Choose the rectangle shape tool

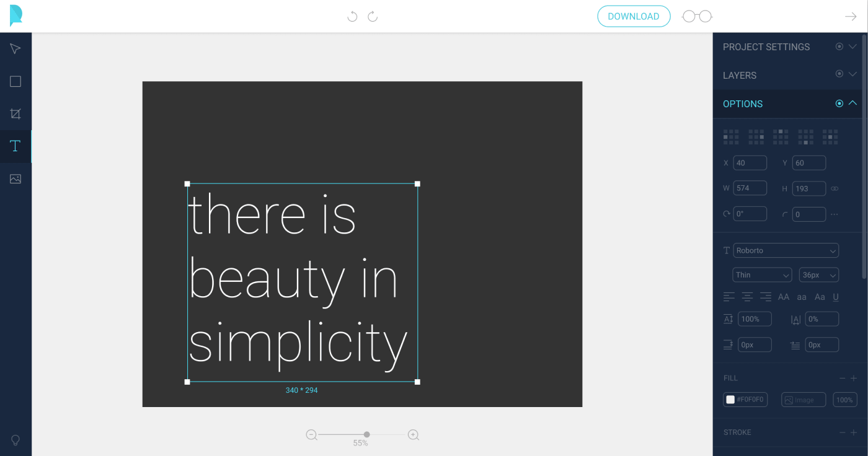click(15, 81)
